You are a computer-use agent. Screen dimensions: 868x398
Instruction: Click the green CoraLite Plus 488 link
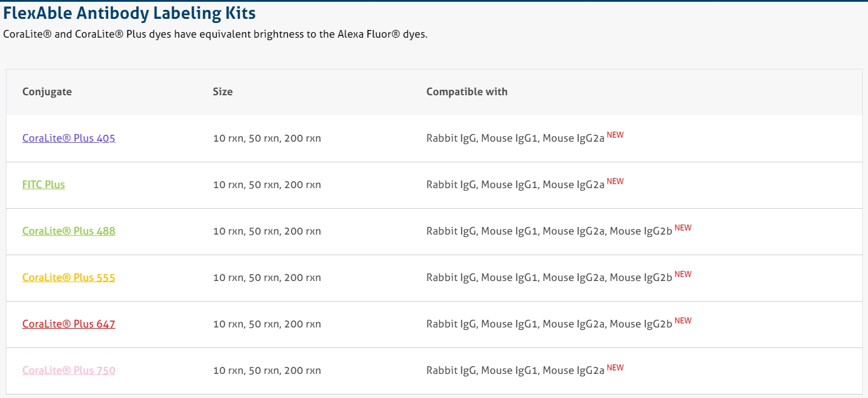[x=69, y=231]
